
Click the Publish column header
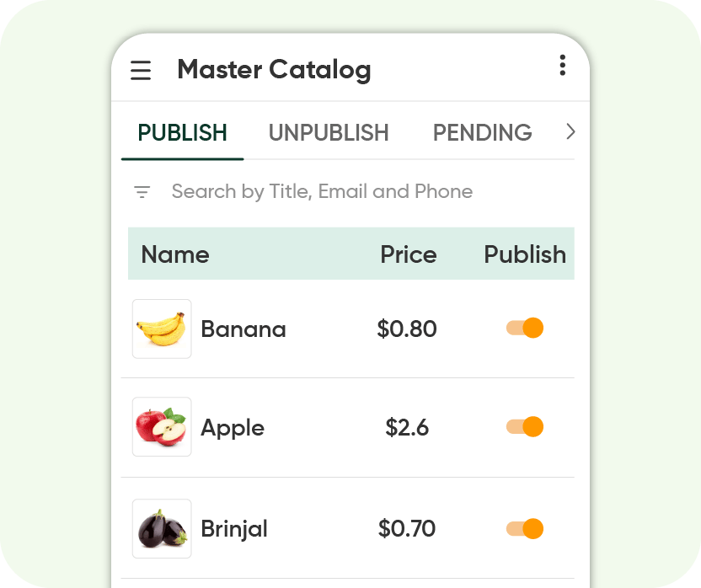525,254
